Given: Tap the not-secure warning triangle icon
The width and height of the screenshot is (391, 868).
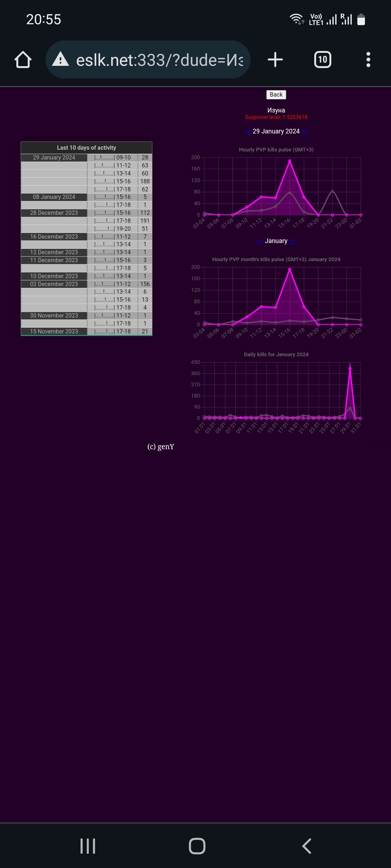Looking at the screenshot, I should point(60,59).
